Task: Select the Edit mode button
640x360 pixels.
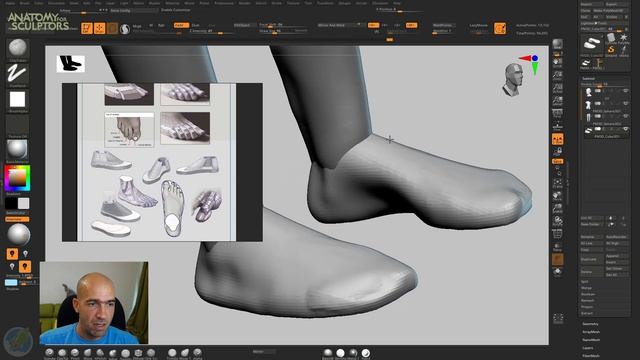Action: [x=87, y=28]
